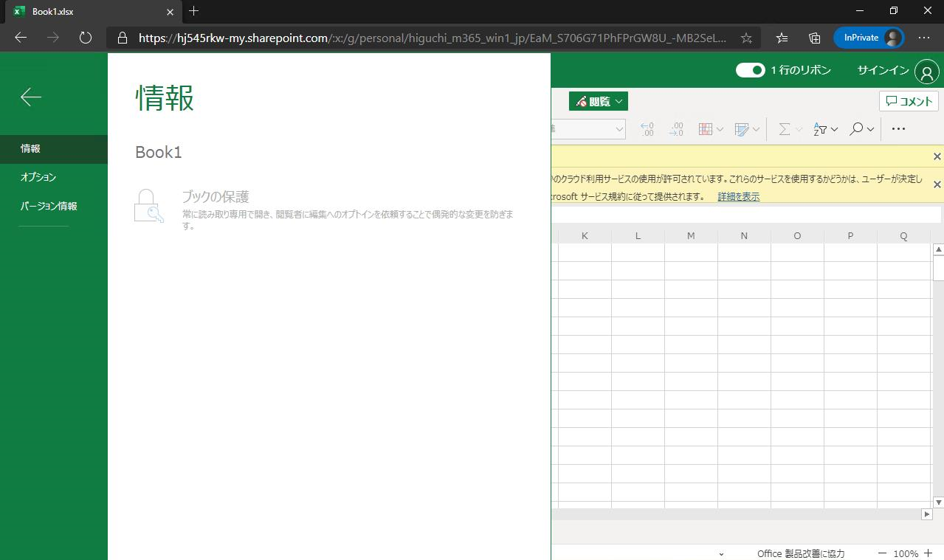
Task: Expand the find and select dropdown arrow
Action: (870, 130)
